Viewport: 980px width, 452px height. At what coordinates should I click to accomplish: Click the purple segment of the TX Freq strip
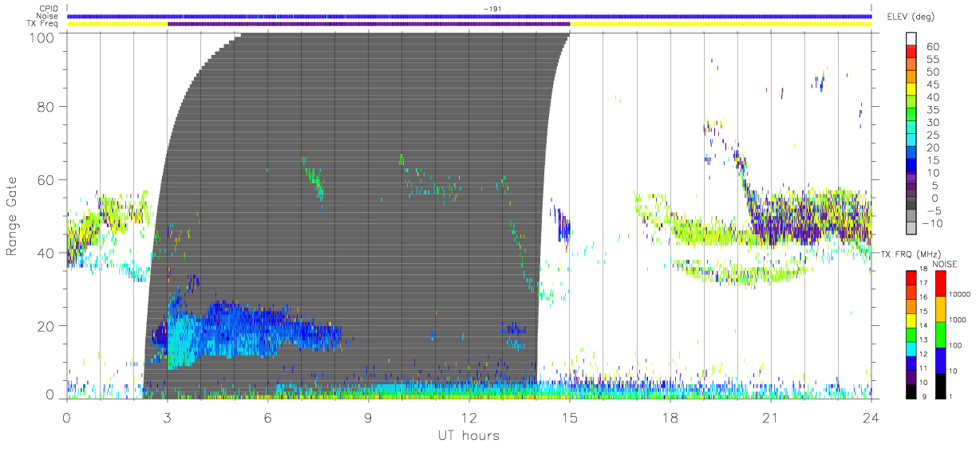coord(369,24)
